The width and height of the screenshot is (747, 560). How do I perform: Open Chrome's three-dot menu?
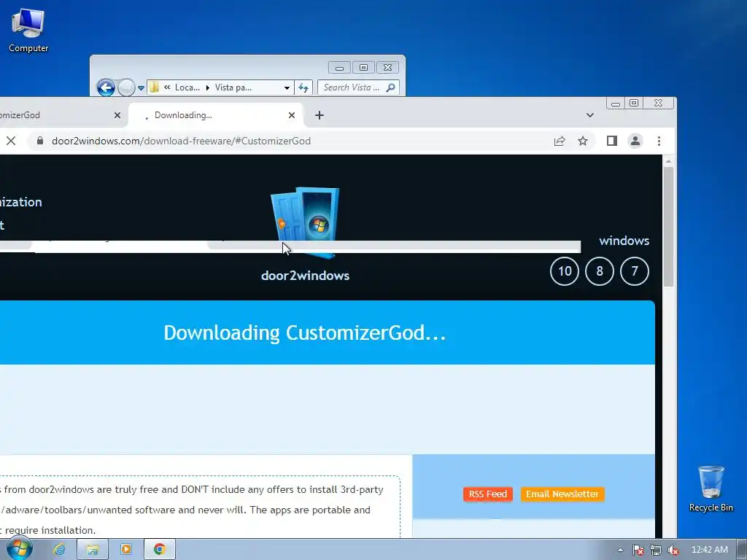tap(659, 141)
